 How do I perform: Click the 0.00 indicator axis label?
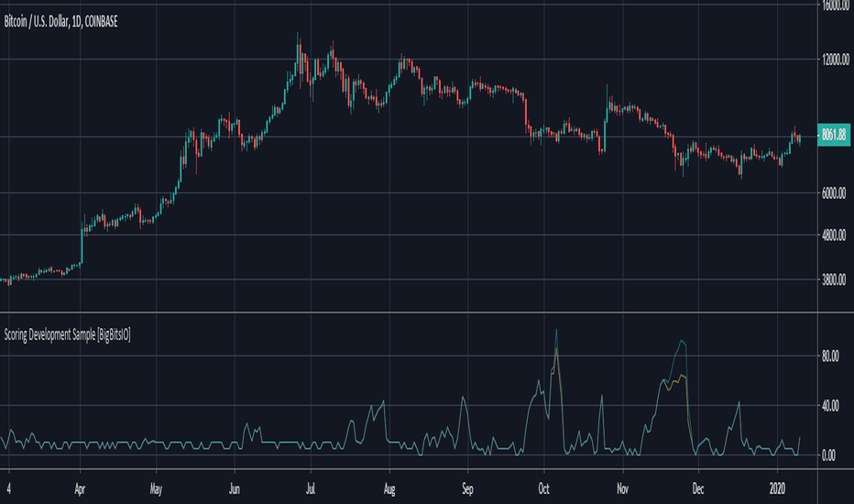point(828,455)
